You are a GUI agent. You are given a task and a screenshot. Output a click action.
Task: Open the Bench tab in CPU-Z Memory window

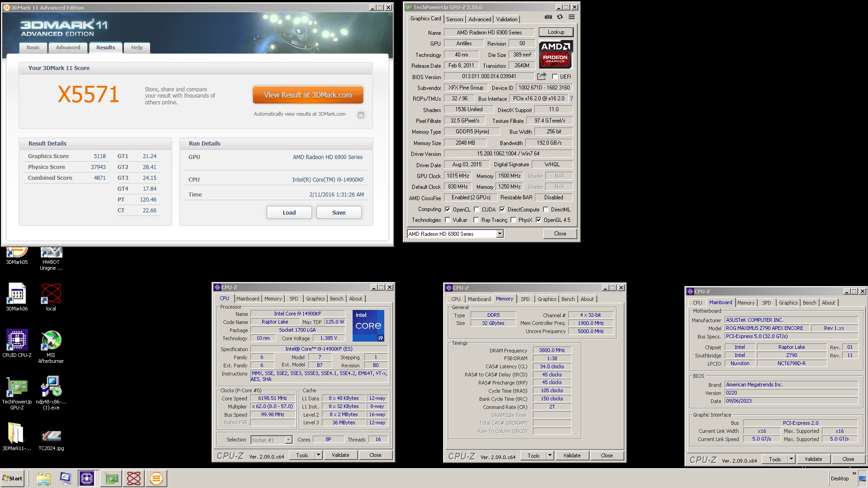568,299
